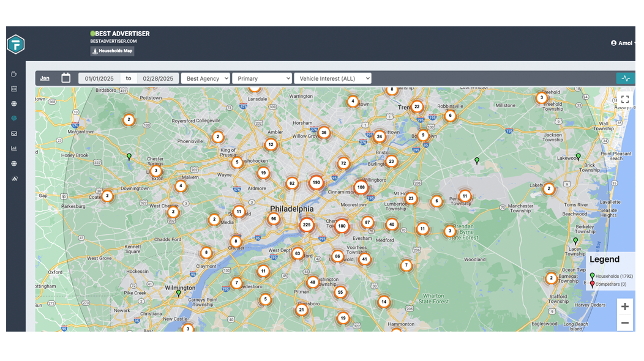Click the Philadelphia map label
Viewport: 644px width, 361px height.
click(291, 209)
